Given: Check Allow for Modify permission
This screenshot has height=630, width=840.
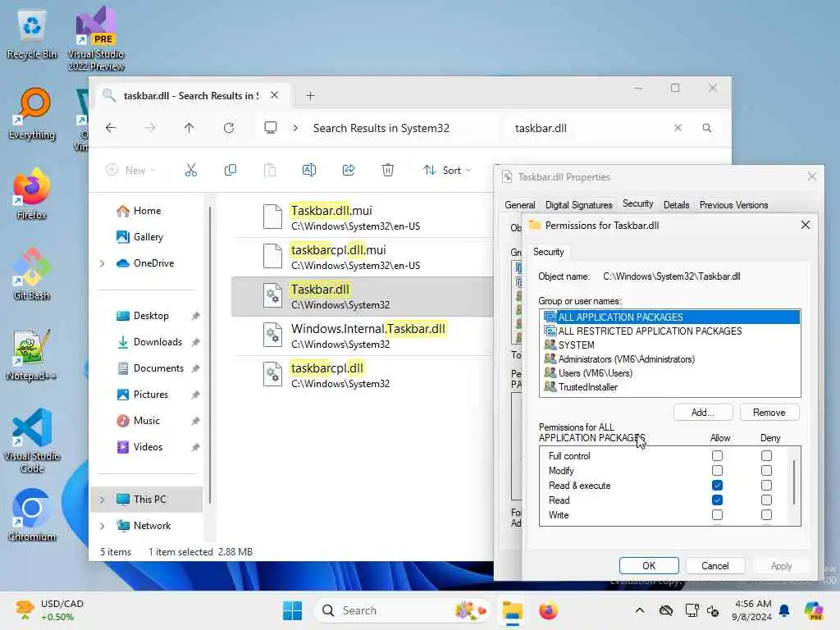Looking at the screenshot, I should tap(717, 471).
